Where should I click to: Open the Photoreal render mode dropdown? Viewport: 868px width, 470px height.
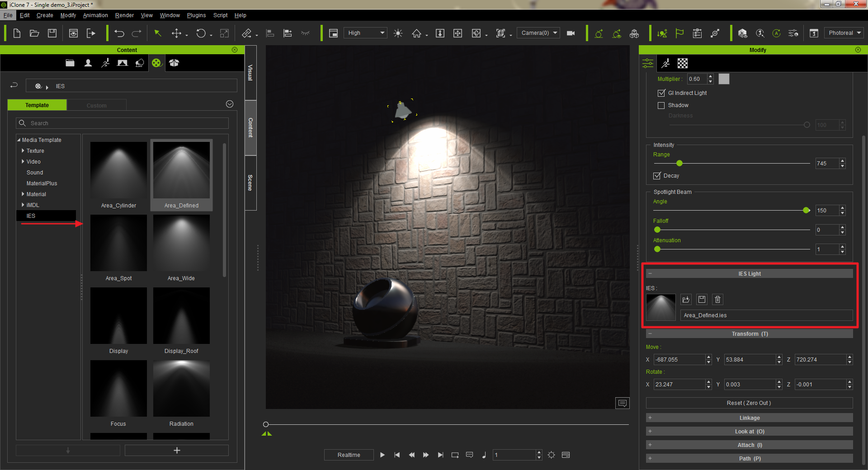pyautogui.click(x=844, y=33)
